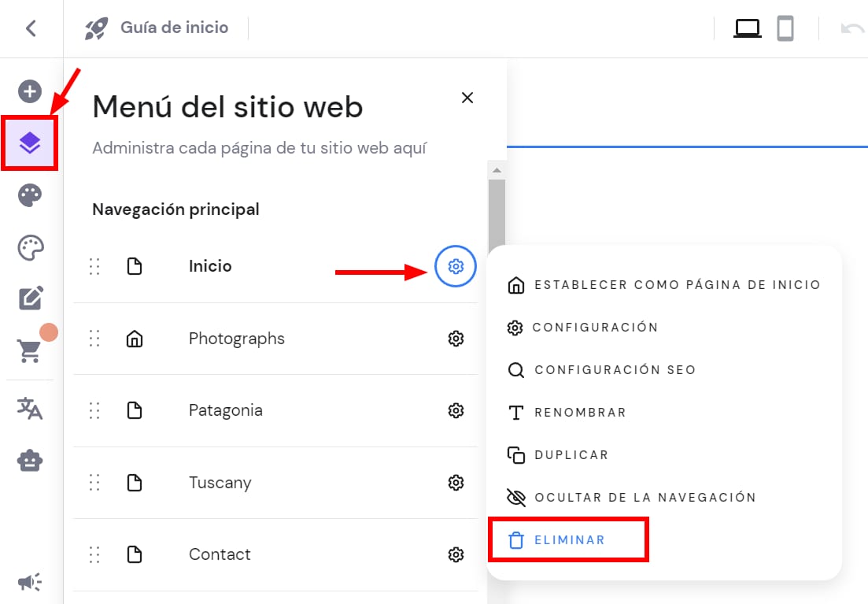Open website styles palette icon
The height and width of the screenshot is (604, 868).
(30, 248)
